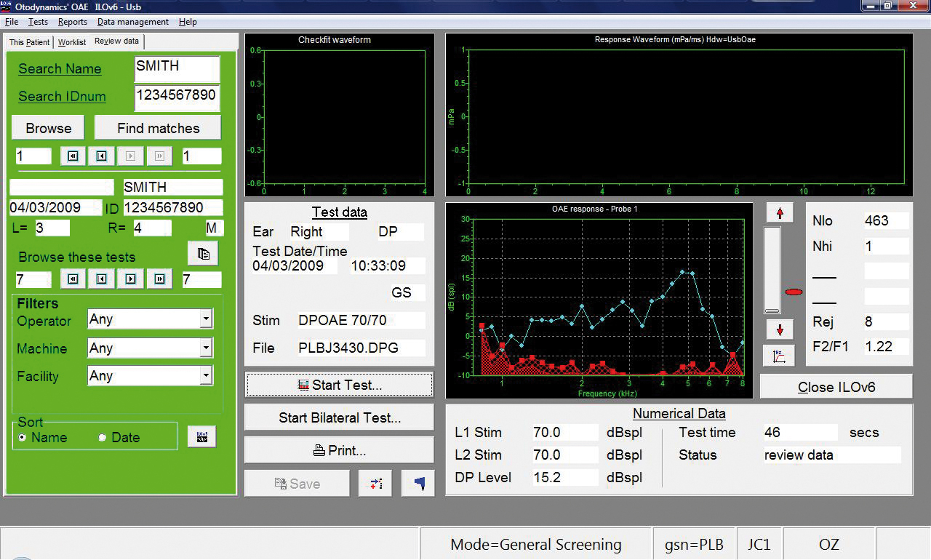The height and width of the screenshot is (560, 931).
Task: Click the red down arrow below the slider
Action: pos(780,329)
